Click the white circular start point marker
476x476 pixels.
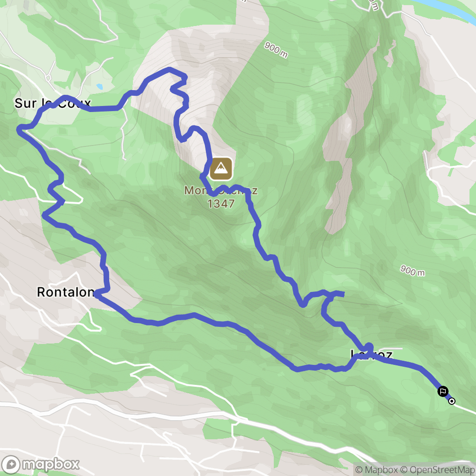(x=452, y=401)
